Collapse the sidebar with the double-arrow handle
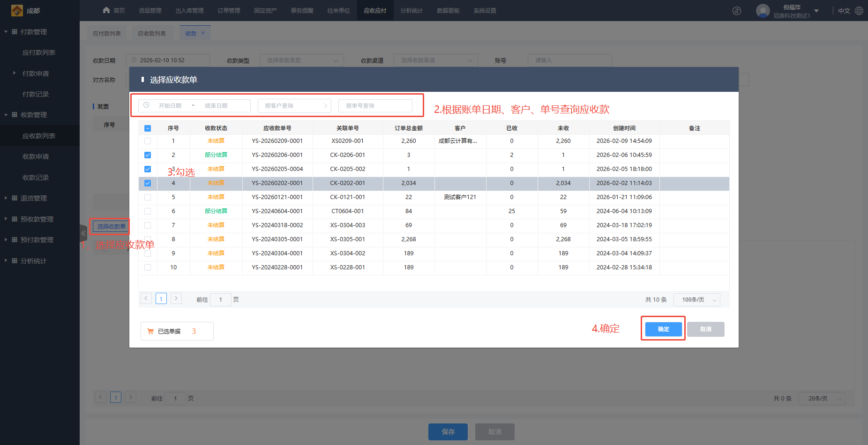 pos(83,233)
